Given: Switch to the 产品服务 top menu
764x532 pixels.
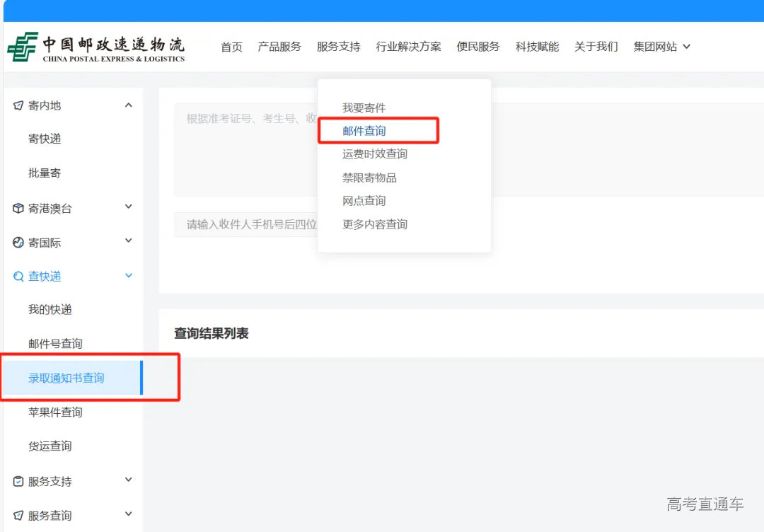Looking at the screenshot, I should pos(280,46).
